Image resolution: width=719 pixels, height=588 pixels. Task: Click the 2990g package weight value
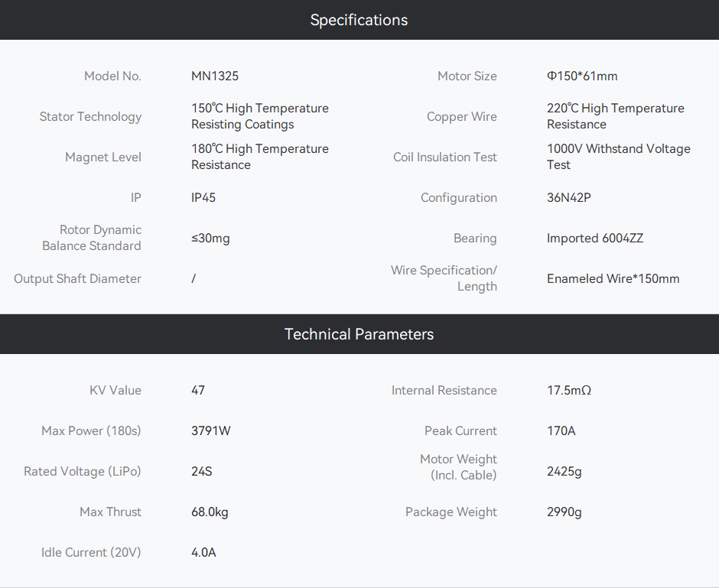click(564, 512)
